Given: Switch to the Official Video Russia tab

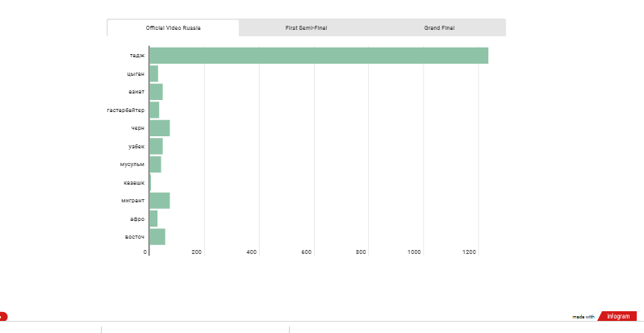Looking at the screenshot, I should tap(173, 27).
